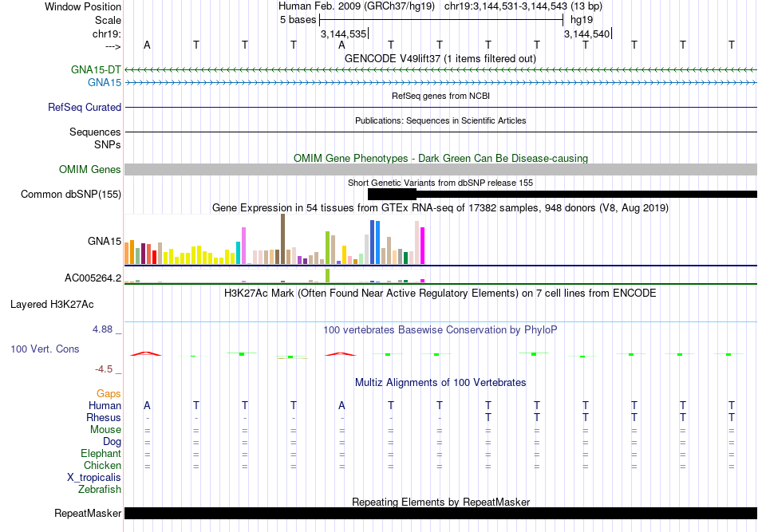Click the 3,144,535 coordinate marker
This screenshot has height=532, width=758.
(x=344, y=34)
